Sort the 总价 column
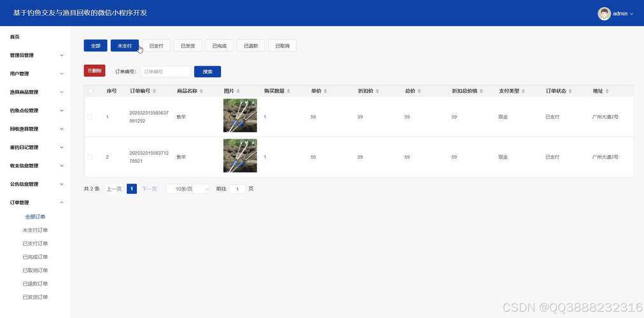 coord(419,91)
